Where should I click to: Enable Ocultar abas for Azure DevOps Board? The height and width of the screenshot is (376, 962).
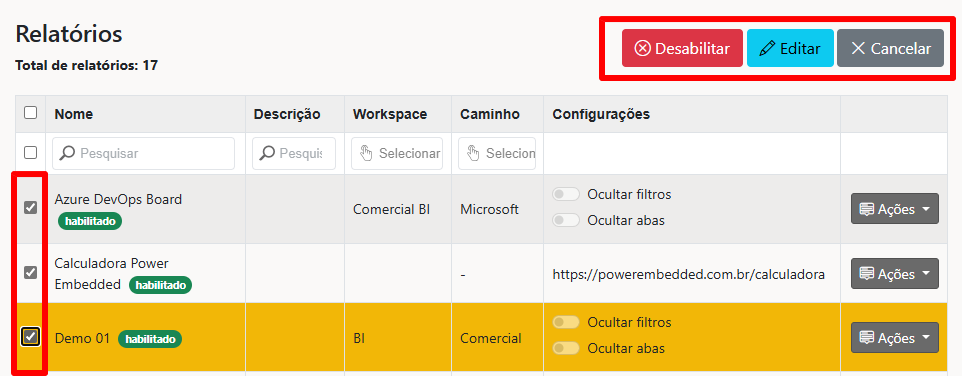coord(566,220)
